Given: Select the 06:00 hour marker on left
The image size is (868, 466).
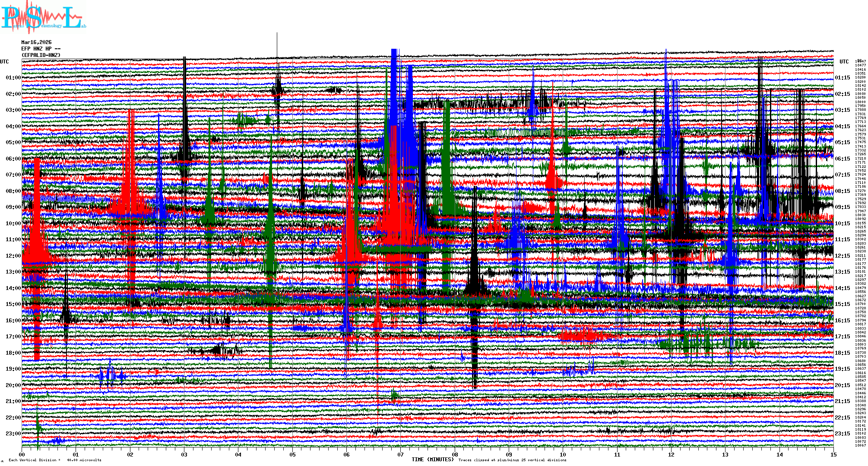Looking at the screenshot, I should (13, 159).
